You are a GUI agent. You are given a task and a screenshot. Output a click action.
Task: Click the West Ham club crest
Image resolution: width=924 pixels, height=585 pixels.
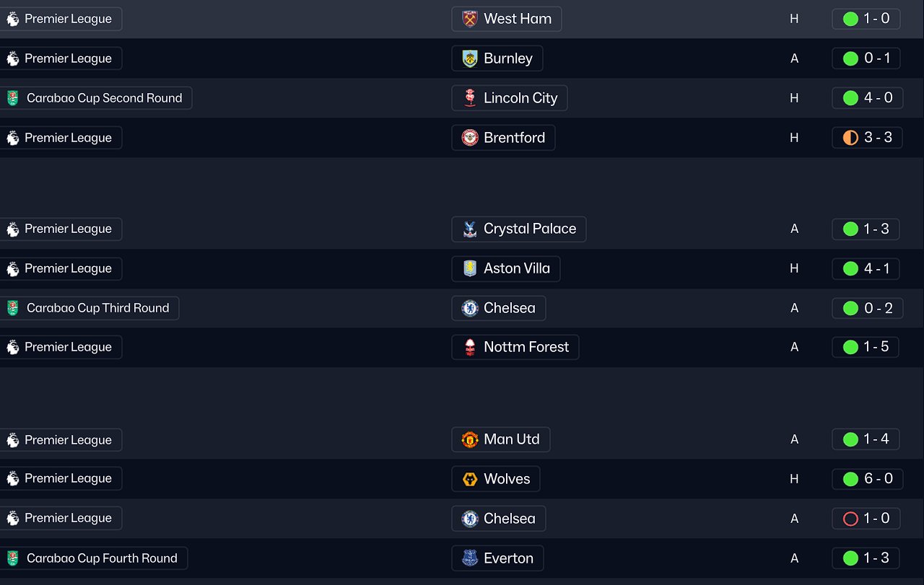pos(470,19)
